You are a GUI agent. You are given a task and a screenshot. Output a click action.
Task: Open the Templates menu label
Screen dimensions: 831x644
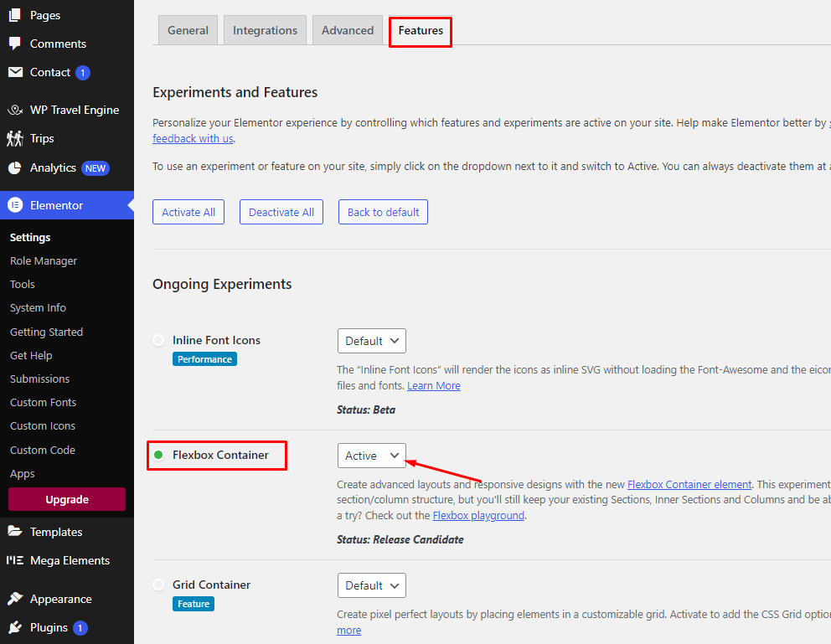[x=56, y=532]
